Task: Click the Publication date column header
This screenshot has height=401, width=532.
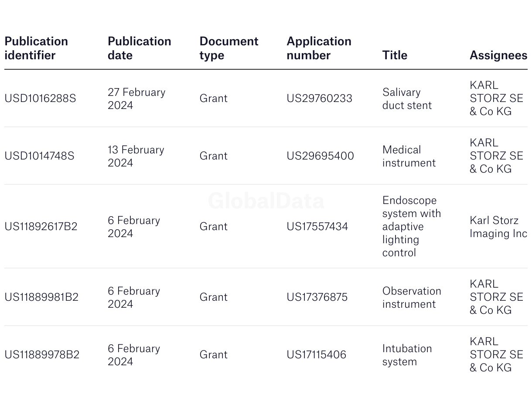Action: (x=139, y=48)
